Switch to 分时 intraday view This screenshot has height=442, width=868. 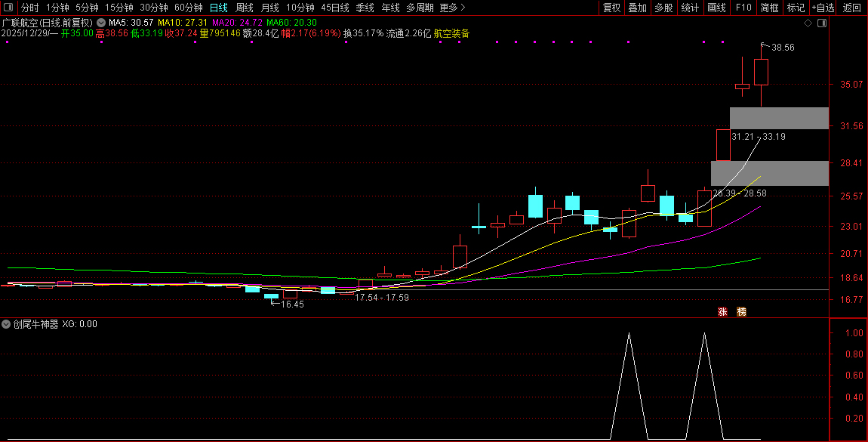click(x=29, y=8)
